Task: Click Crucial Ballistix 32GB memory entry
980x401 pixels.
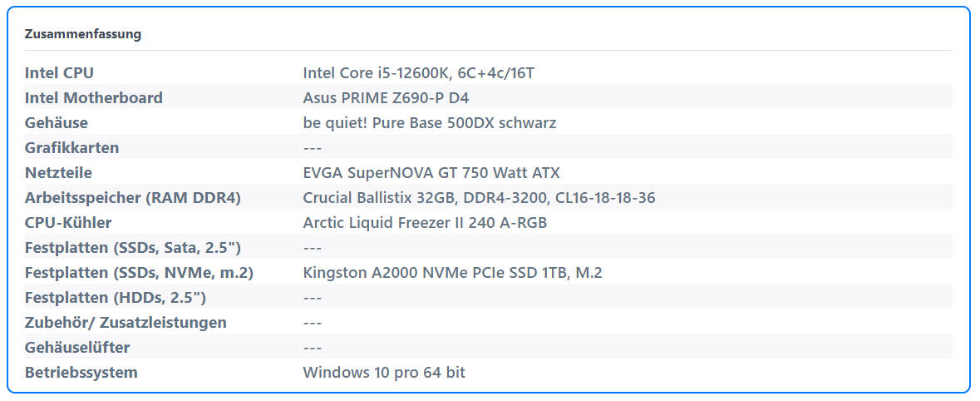Action: pos(480,198)
